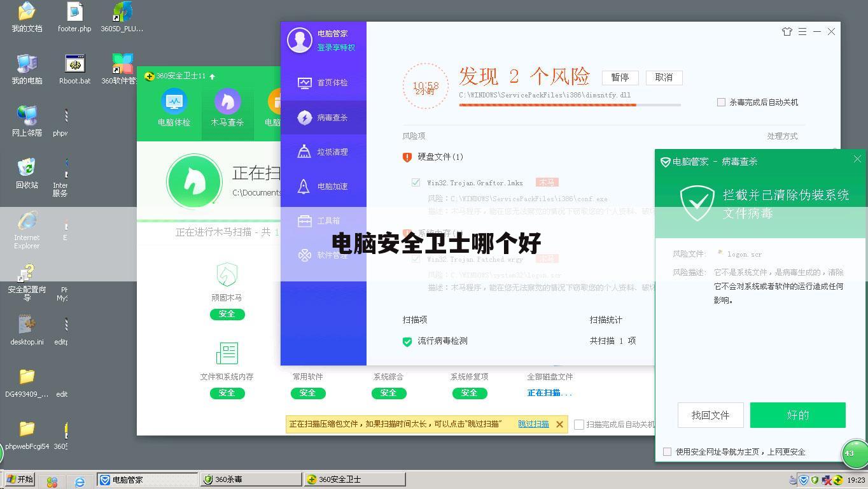Screen dimensions: 868x489
Task: Click the skin shirt icon in 电脑管家 title bar
Action: pos(787,31)
